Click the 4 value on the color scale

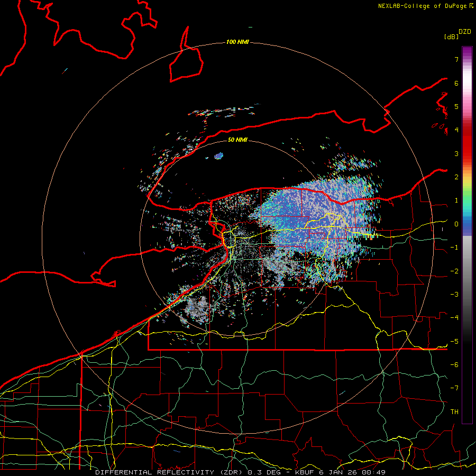456,130
